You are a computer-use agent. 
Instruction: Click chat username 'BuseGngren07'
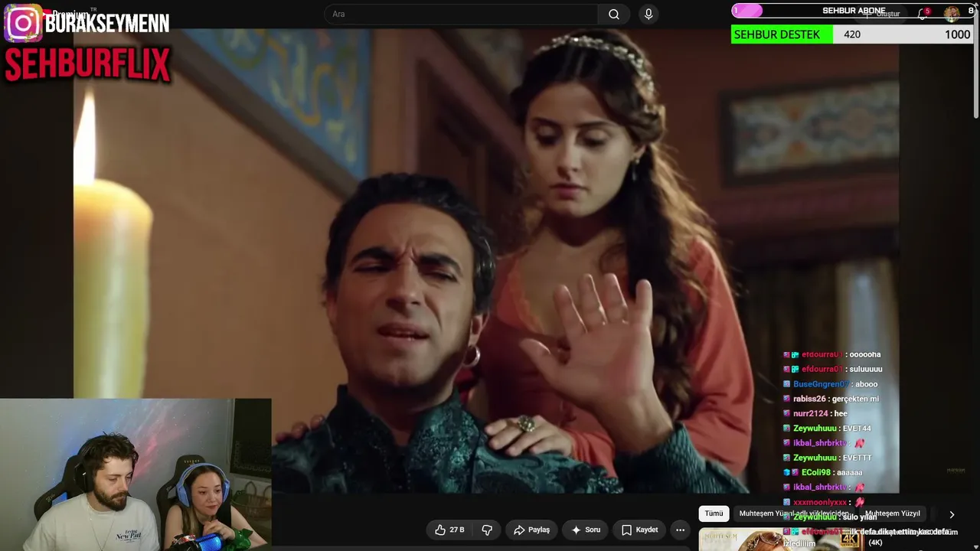821,384
